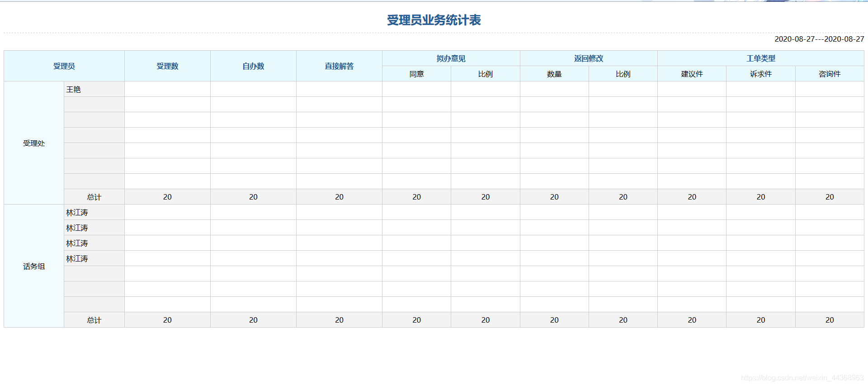
Task: Click the 诉求件 sub-header
Action: tap(761, 74)
